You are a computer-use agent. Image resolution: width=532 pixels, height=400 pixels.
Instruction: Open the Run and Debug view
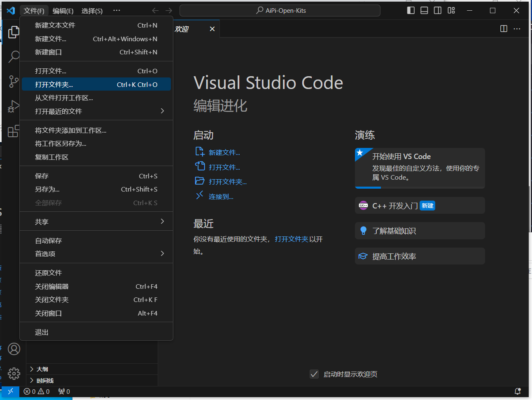click(14, 106)
